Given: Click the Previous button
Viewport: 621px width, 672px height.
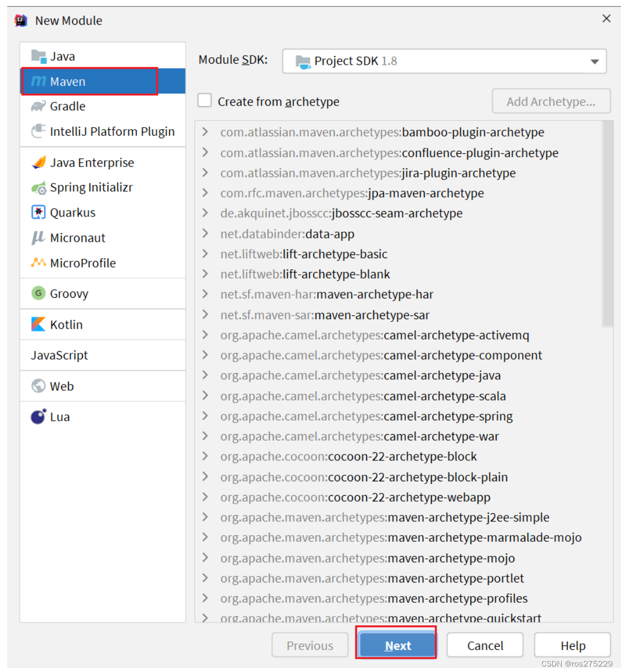Looking at the screenshot, I should (310, 645).
